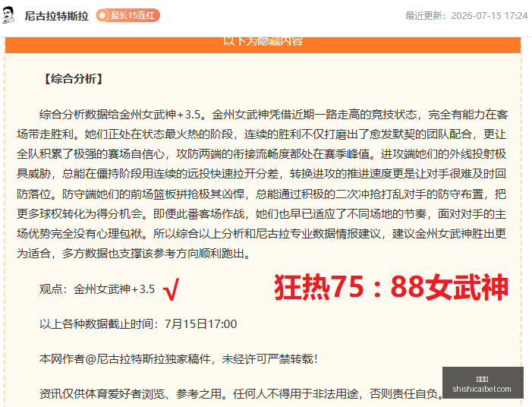
Task: Select the text line beginning 全队积累了极强的赛场自信心
Action: 262,154
